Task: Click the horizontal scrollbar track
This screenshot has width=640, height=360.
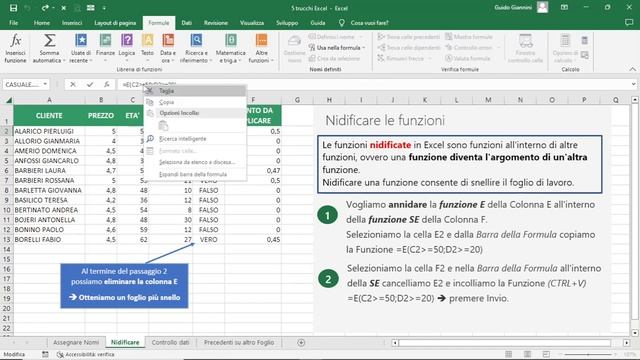Action: pos(504,342)
